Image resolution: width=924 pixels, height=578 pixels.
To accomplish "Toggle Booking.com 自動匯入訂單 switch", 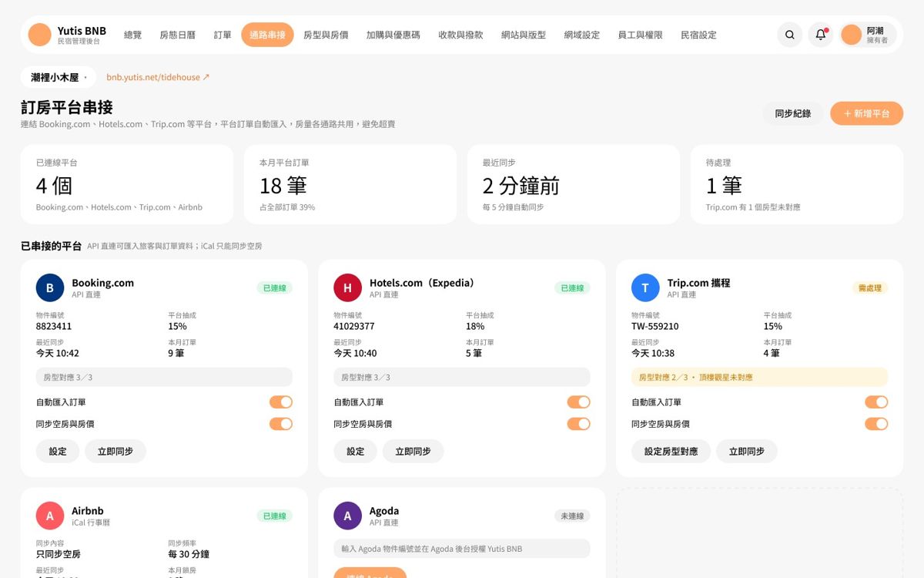I will (x=281, y=402).
